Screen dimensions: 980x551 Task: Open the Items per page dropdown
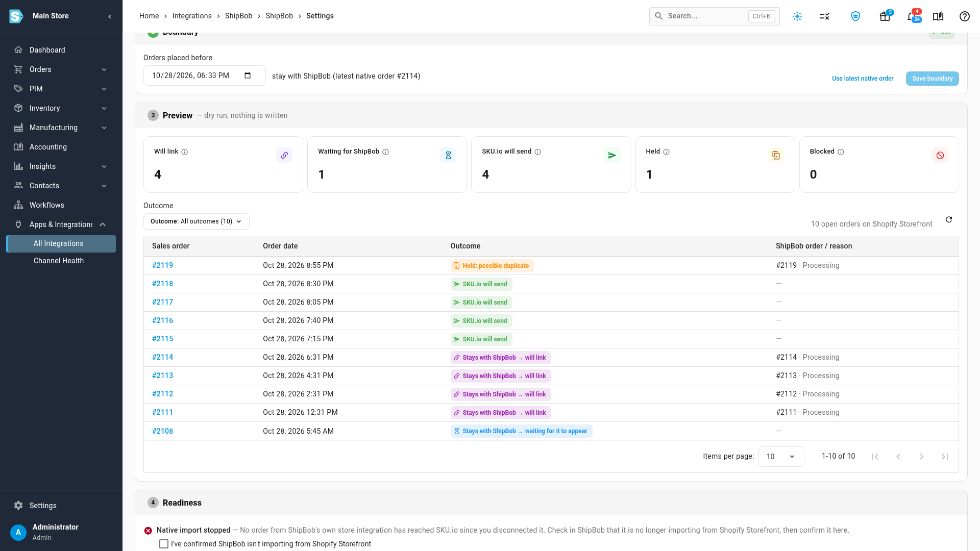point(781,457)
